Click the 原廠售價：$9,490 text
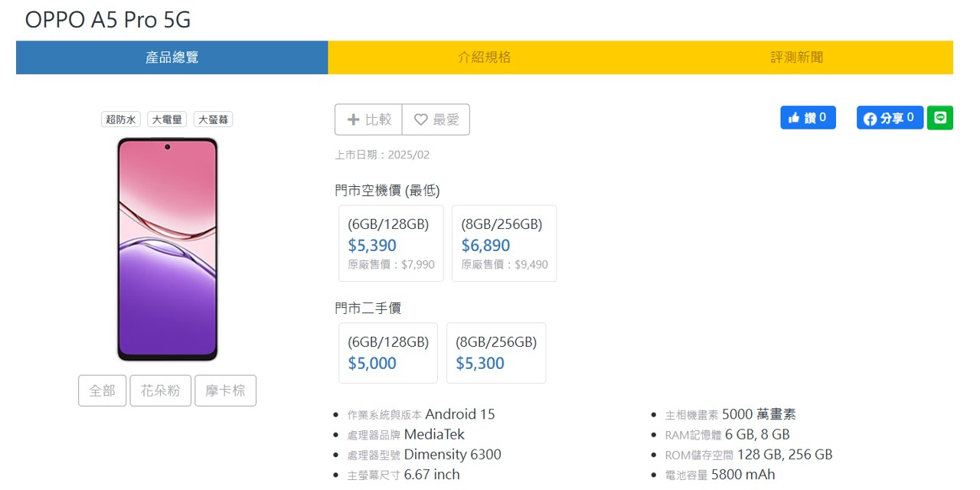This screenshot has height=490, width=980. point(505,265)
